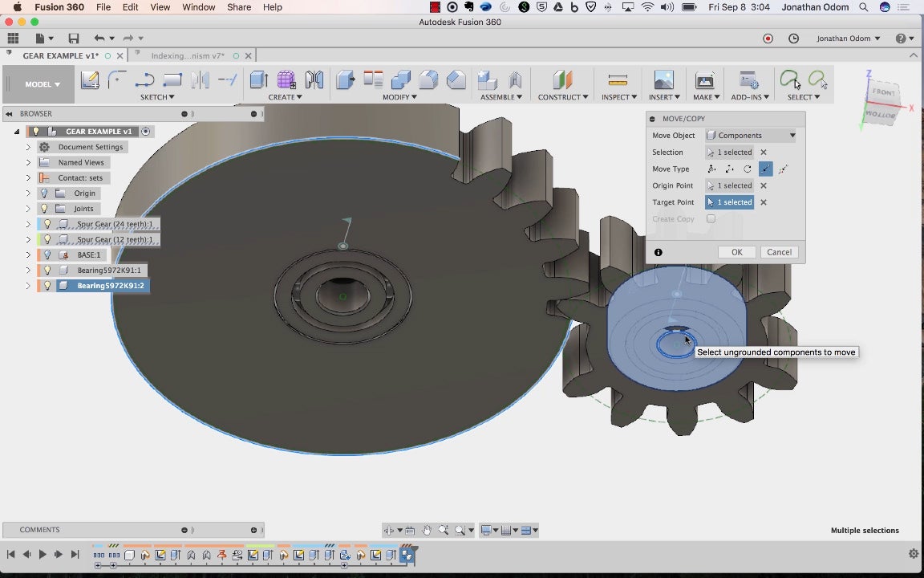Click the Save icon in toolbar
Screen dimensions: 924x578
pos(74,39)
